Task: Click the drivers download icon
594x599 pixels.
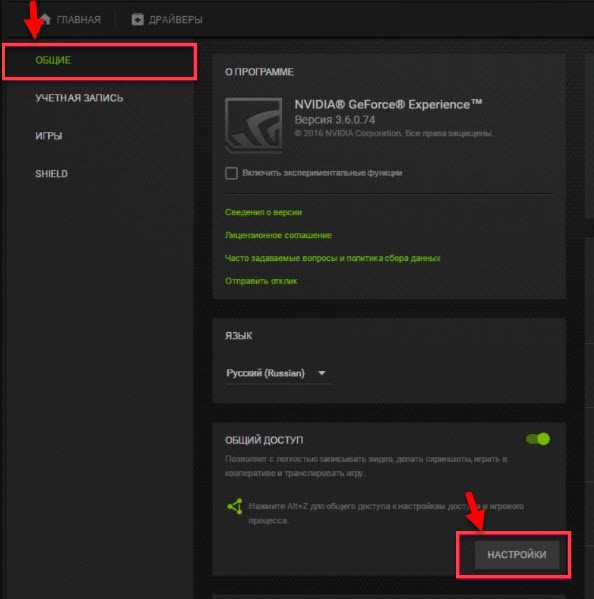Action: (138, 19)
